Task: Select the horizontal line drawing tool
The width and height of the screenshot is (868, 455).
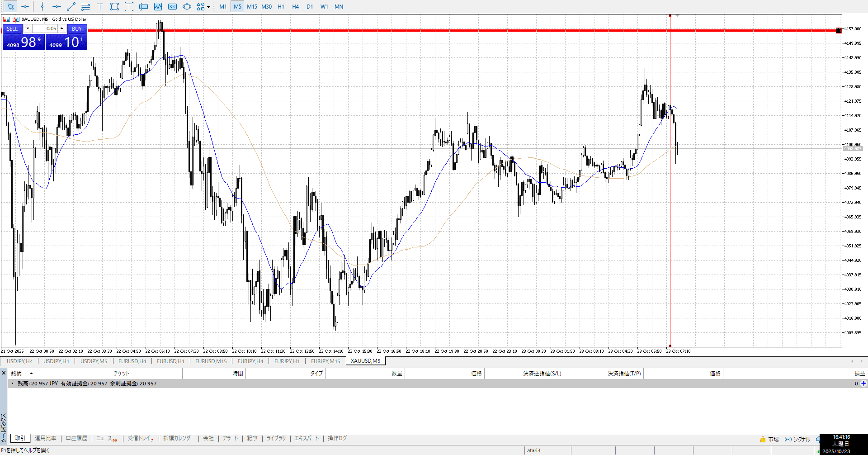Action: [x=57, y=6]
